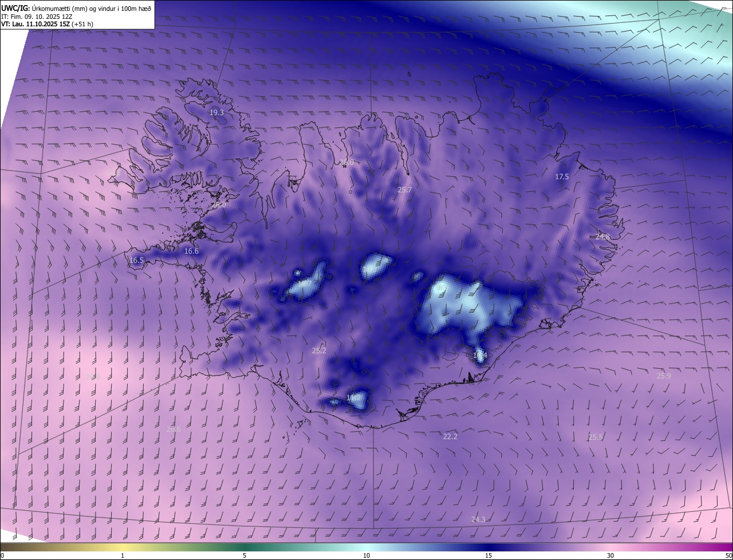Click the 22.2 value label on the map

click(450, 436)
